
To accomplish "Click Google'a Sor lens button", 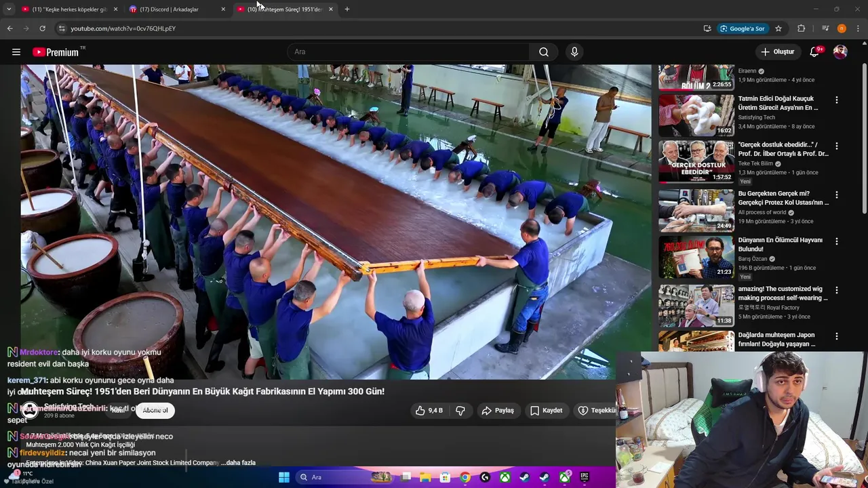I will click(743, 28).
